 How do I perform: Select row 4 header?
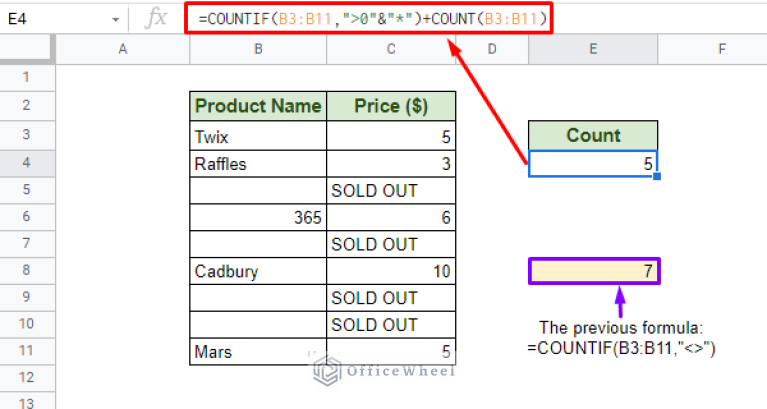(27, 163)
